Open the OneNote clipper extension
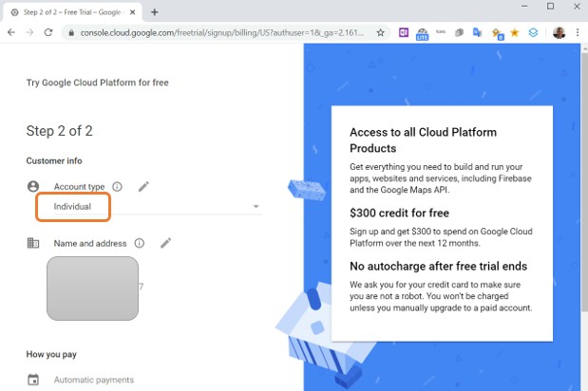The image size is (588, 391). click(x=404, y=32)
